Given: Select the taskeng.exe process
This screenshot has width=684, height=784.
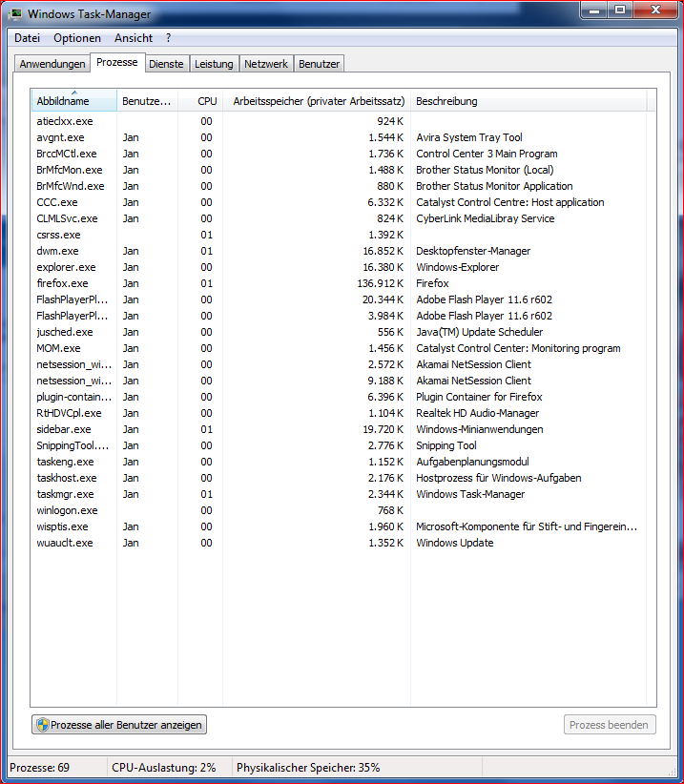Looking at the screenshot, I should (x=338, y=462).
